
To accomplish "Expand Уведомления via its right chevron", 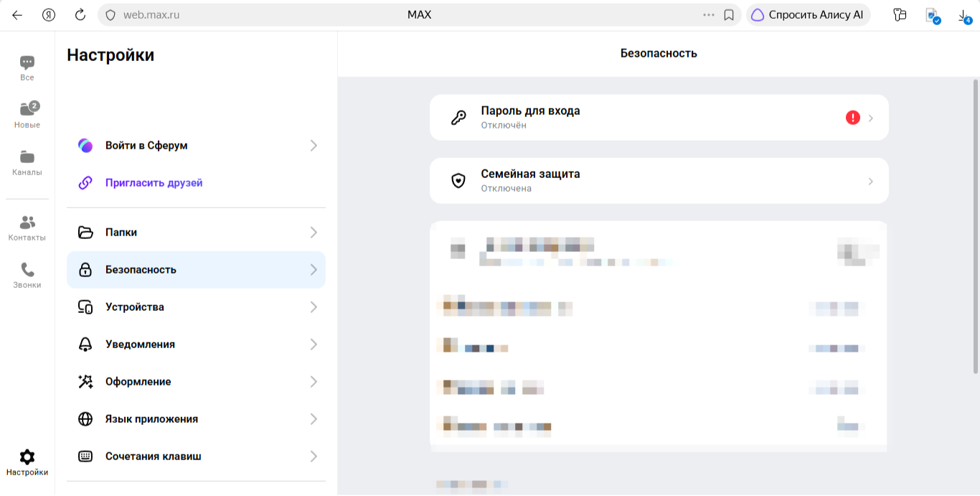I will tap(314, 345).
